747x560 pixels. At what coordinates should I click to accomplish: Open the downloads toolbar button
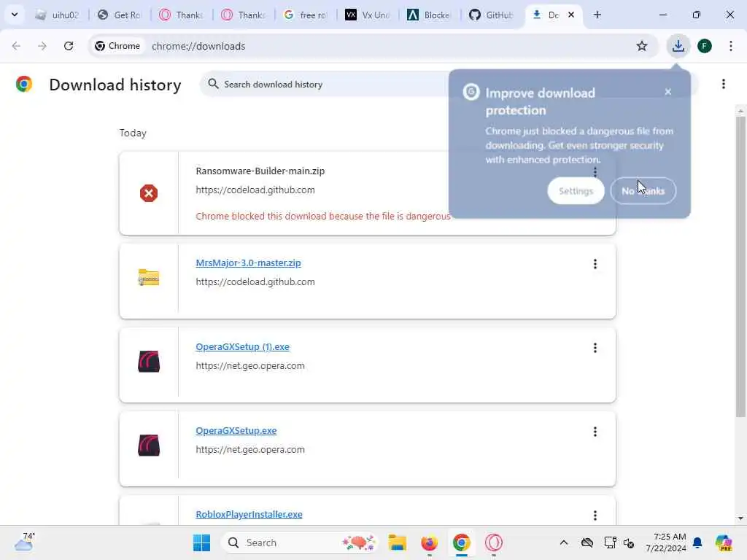pos(678,46)
